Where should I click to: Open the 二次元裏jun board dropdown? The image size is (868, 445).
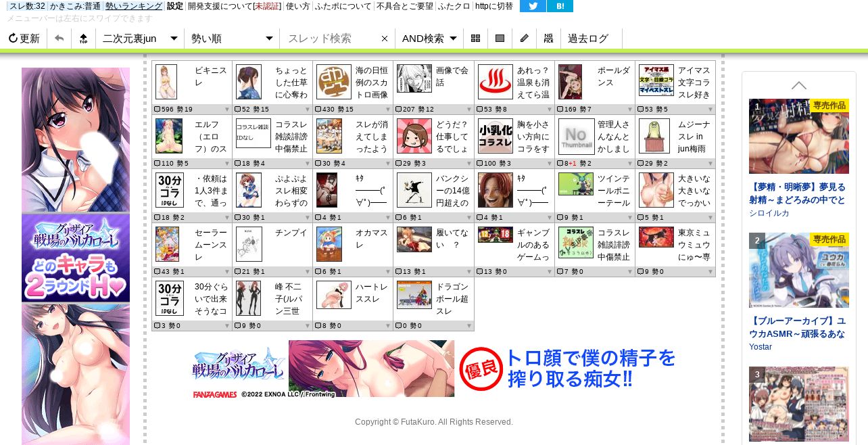click(140, 39)
